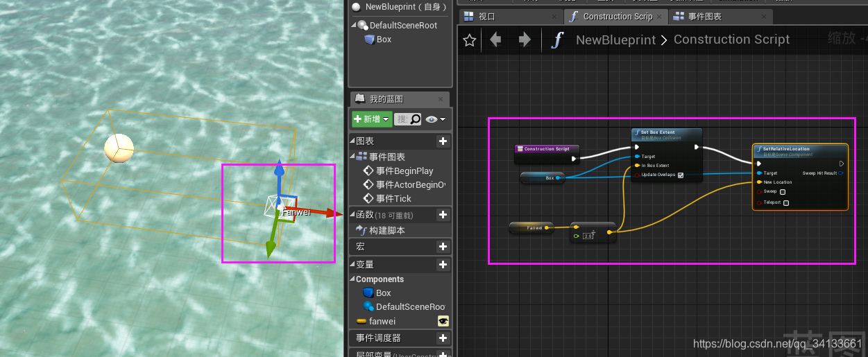This screenshot has height=357, width=868.
Task: Select the Box variable get node
Action: coord(541,177)
